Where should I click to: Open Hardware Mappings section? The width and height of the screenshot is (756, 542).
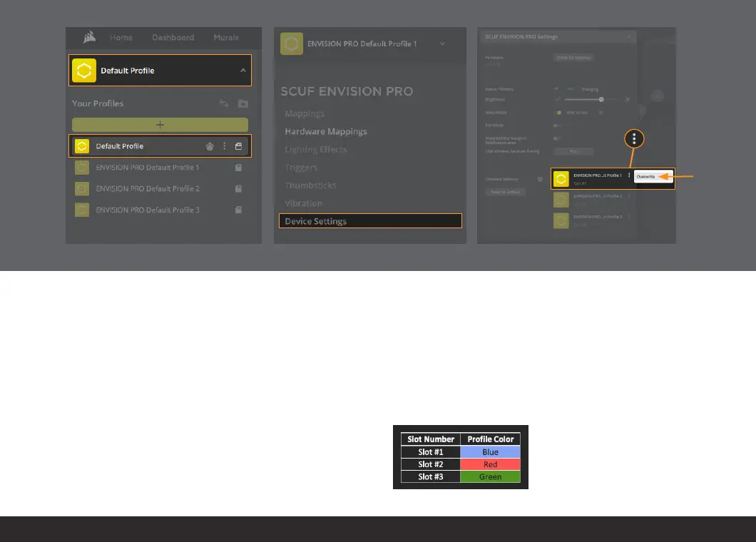(326, 132)
